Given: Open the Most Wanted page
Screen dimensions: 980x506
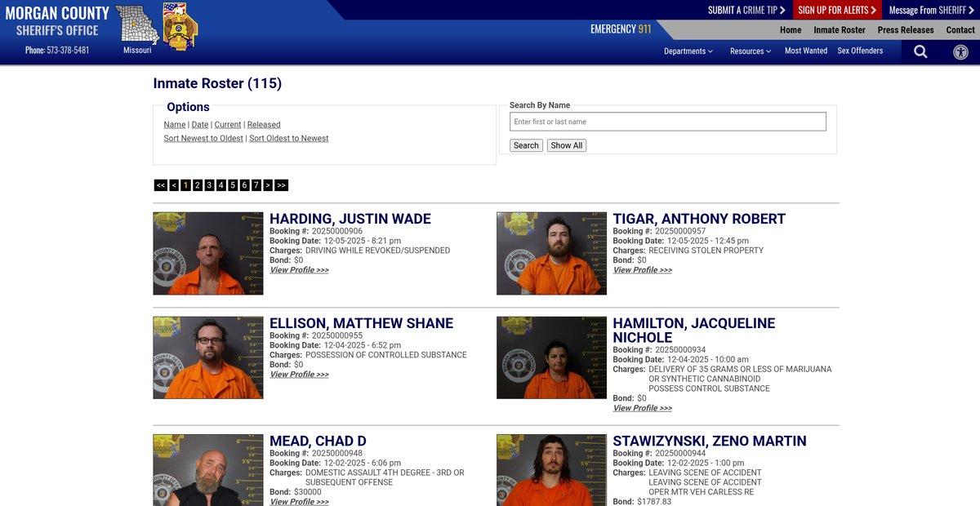Looking at the screenshot, I should pos(806,51).
